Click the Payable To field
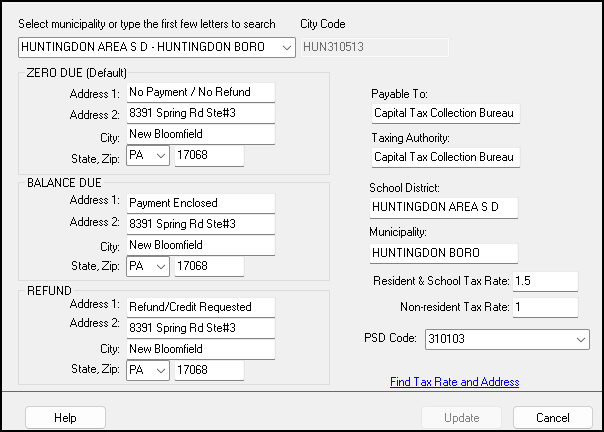 [444, 113]
